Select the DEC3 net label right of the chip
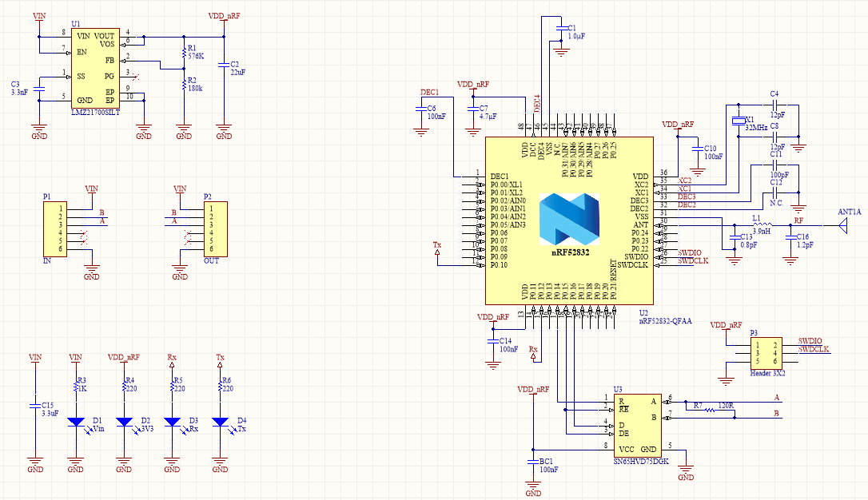868x500 pixels. click(x=687, y=196)
